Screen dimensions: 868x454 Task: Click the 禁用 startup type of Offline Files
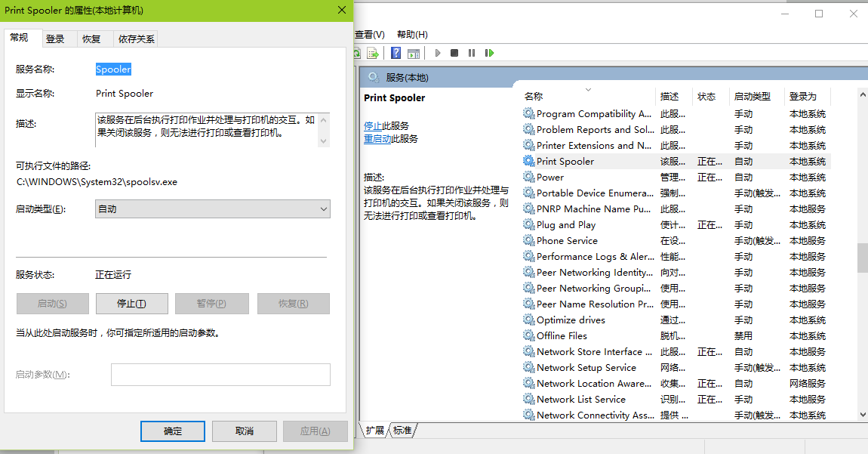pos(743,336)
